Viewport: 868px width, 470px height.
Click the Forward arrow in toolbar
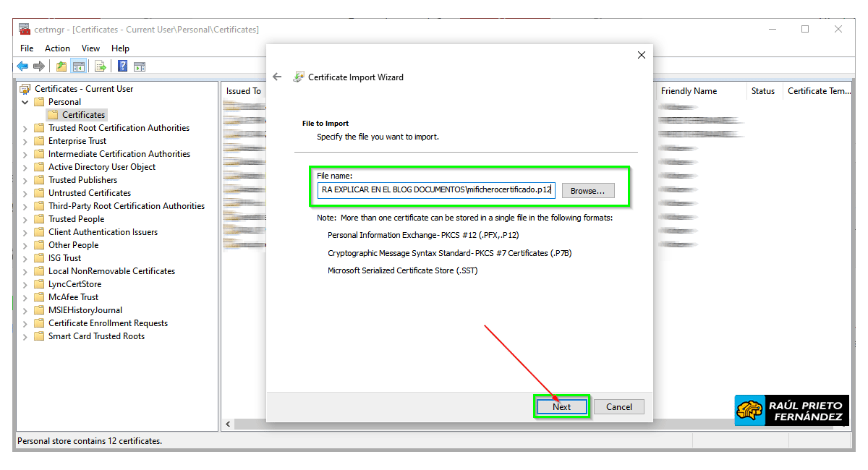(x=39, y=67)
